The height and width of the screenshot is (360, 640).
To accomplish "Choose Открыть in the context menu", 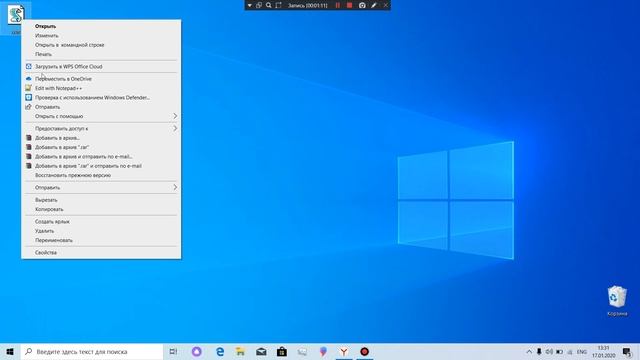I will (x=101, y=26).
